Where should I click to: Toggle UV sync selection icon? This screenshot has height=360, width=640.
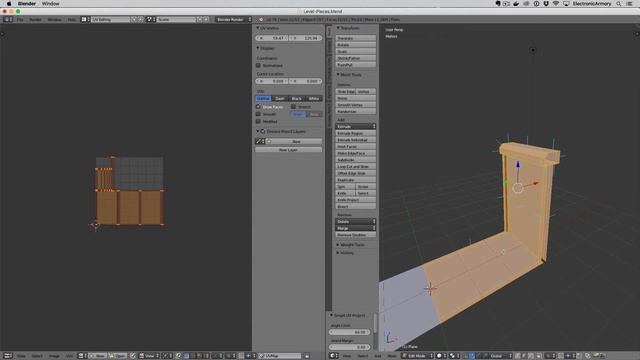[178, 356]
